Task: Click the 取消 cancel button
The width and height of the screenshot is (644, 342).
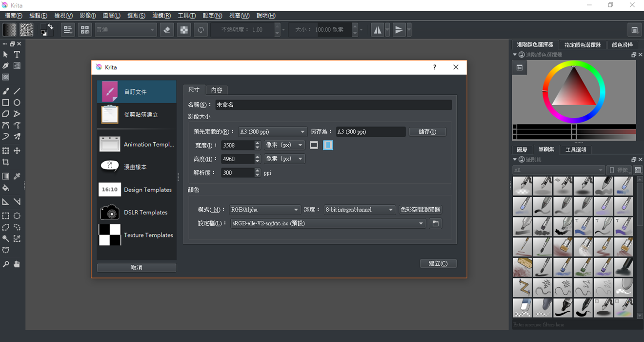Action: point(137,268)
